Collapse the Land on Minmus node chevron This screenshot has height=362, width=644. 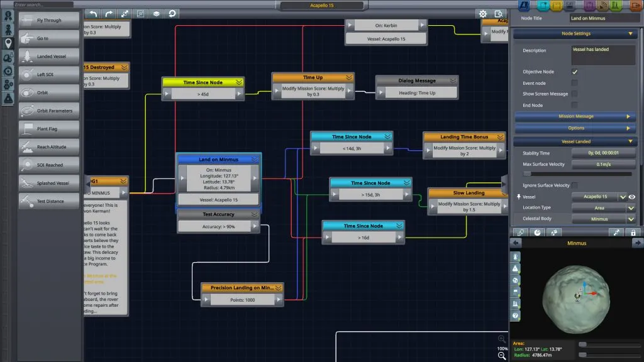pos(255,159)
